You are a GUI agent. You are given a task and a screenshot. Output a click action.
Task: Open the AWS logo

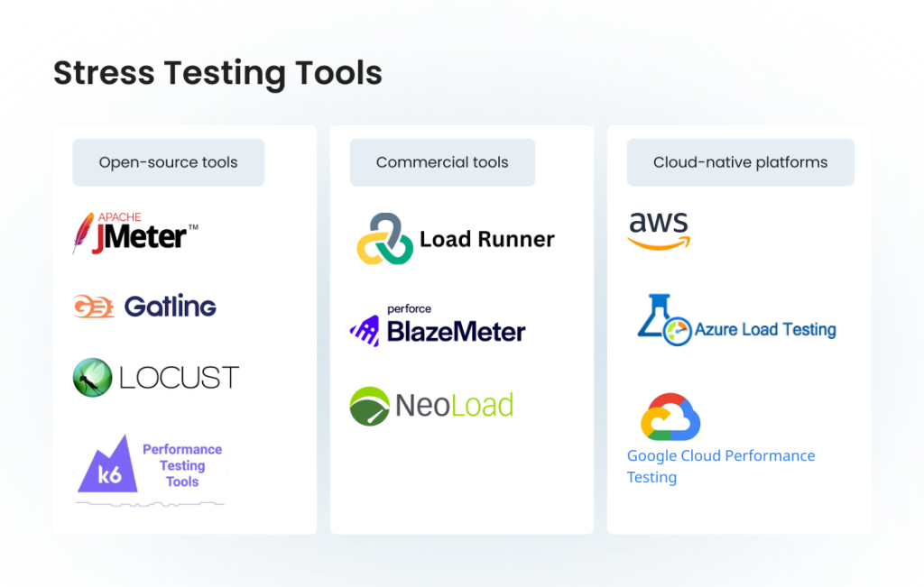[x=659, y=230]
